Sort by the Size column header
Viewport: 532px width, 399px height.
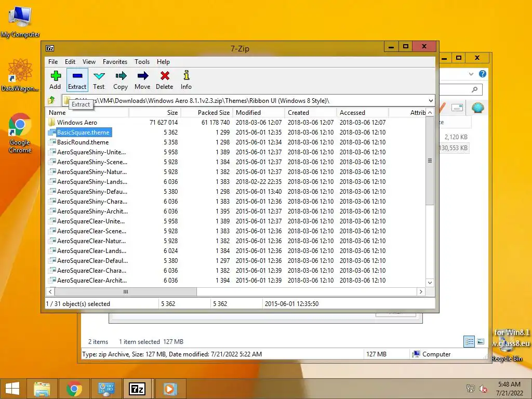(x=155, y=113)
